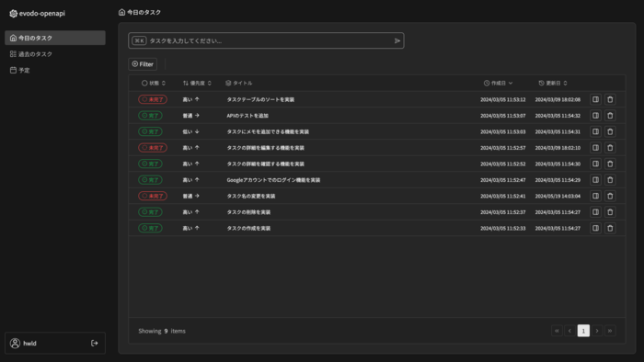Sort table by 作成日 column header
Viewport: 644px width, 362px height.
pos(499,84)
